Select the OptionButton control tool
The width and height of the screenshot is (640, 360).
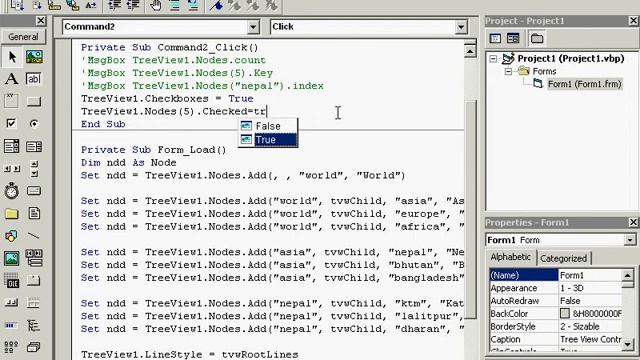pyautogui.click(x=34, y=123)
